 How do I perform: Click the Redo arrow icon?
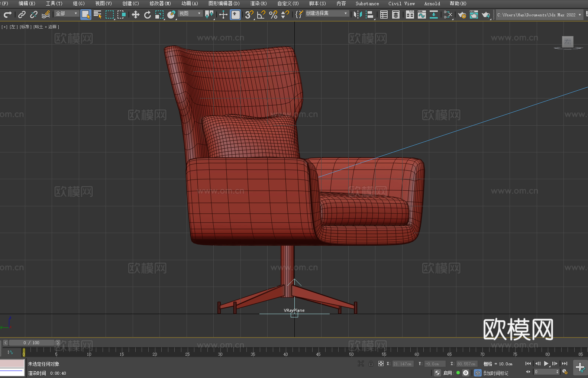coord(7,14)
